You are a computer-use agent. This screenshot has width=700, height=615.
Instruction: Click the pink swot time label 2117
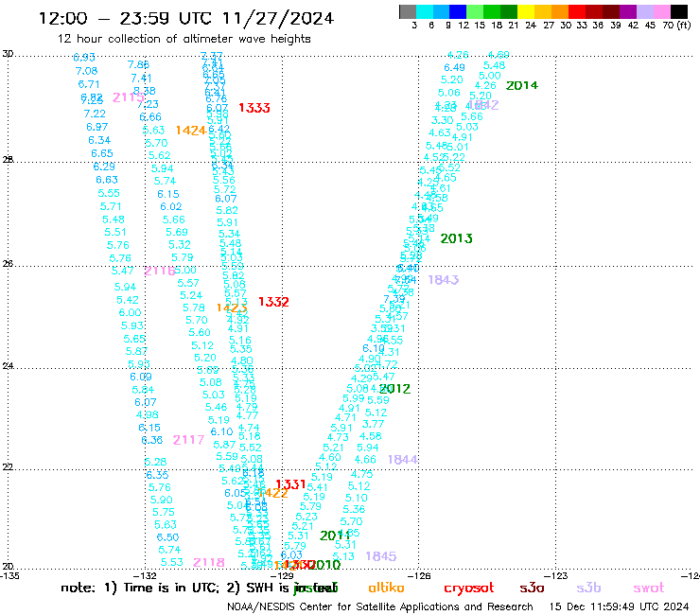pos(188,440)
